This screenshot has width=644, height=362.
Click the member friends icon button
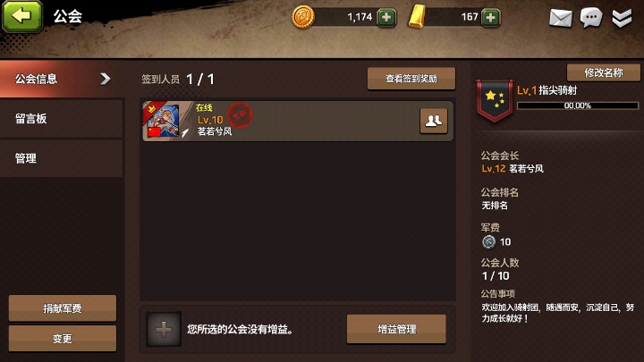pos(433,121)
